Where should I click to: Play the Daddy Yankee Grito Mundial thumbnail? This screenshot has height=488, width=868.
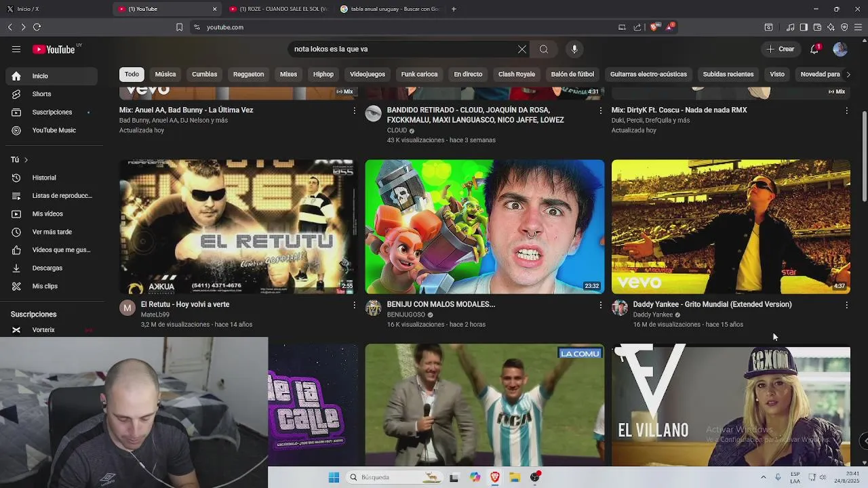(731, 226)
